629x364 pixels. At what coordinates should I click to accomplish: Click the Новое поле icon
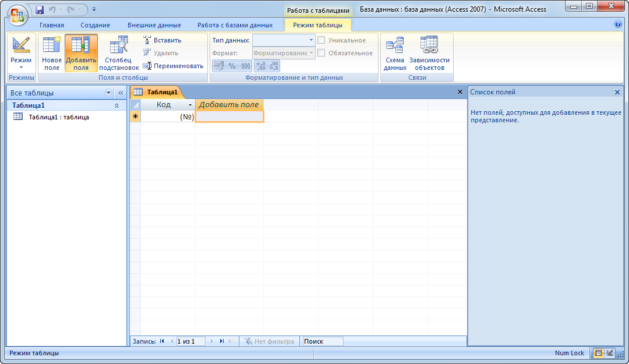pos(52,52)
